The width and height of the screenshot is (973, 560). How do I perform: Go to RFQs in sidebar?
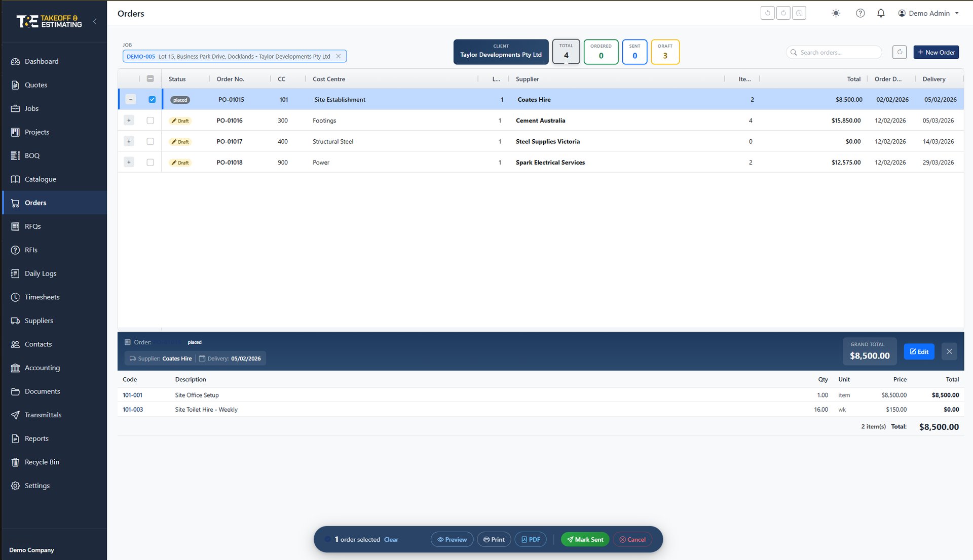pyautogui.click(x=53, y=226)
